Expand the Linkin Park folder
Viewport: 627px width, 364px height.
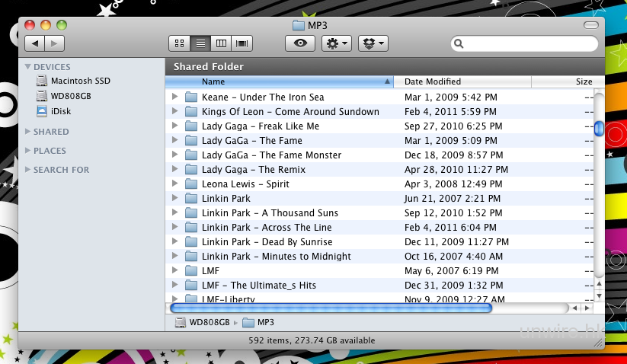(174, 199)
